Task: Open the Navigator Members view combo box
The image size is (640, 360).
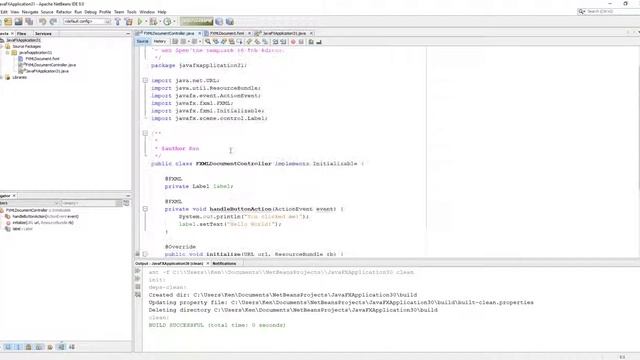Action: pyautogui.click(x=29, y=203)
